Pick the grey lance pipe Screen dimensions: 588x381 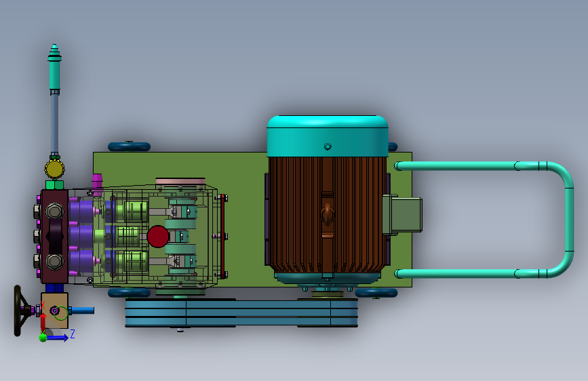(54, 123)
